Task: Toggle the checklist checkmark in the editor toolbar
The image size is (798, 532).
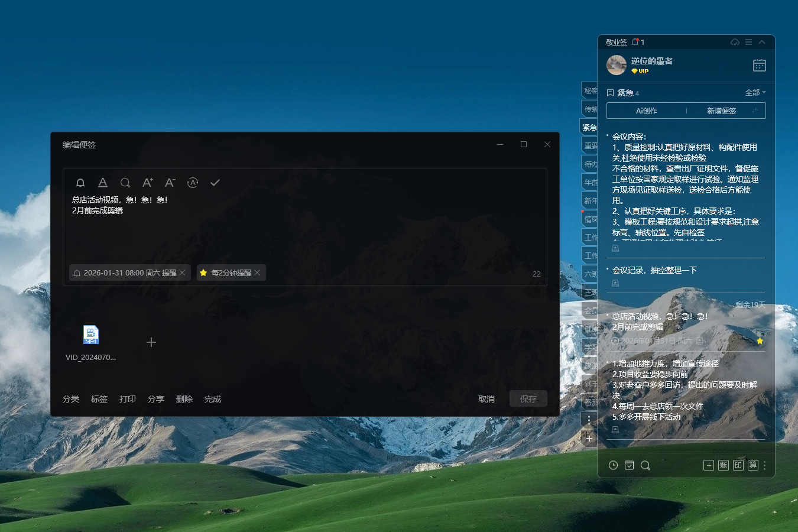Action: 215,183
